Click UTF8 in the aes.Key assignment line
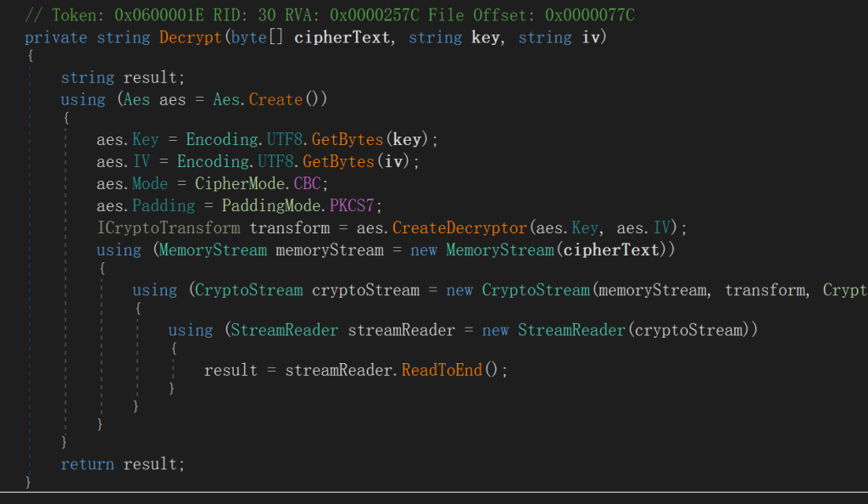The image size is (868, 504). 285,139
